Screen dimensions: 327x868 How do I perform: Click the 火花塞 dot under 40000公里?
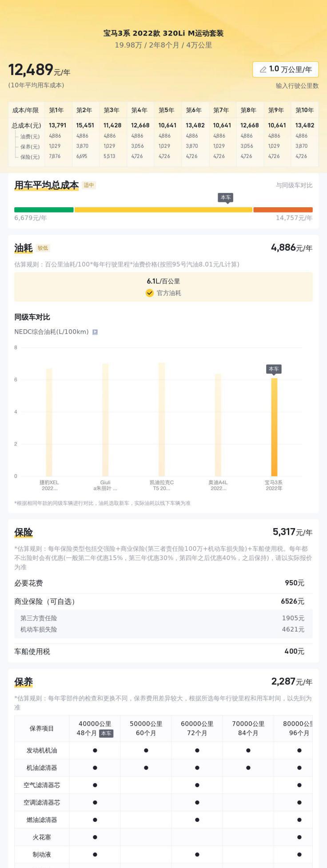click(x=95, y=837)
